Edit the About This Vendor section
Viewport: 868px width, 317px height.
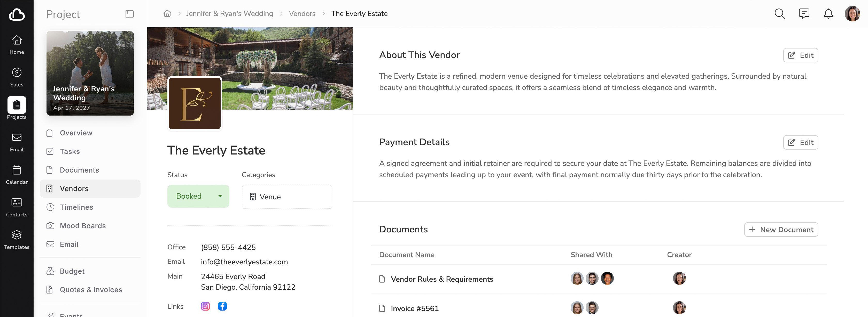click(800, 55)
